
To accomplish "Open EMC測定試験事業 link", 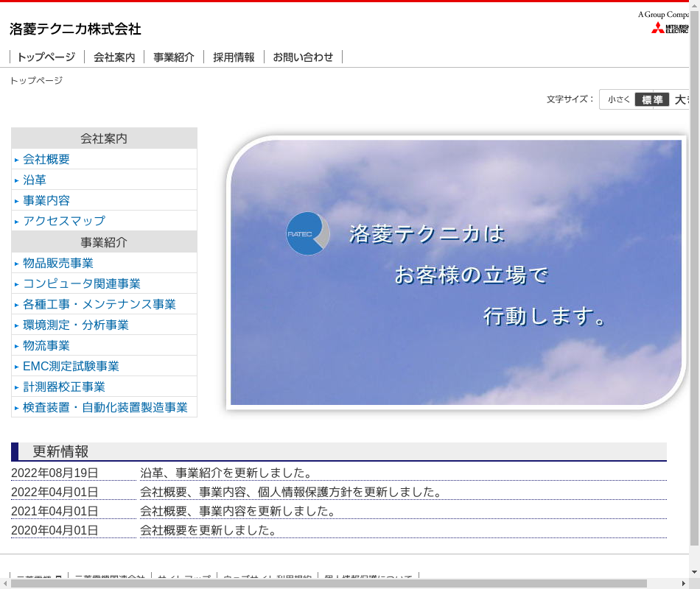I will (71, 366).
